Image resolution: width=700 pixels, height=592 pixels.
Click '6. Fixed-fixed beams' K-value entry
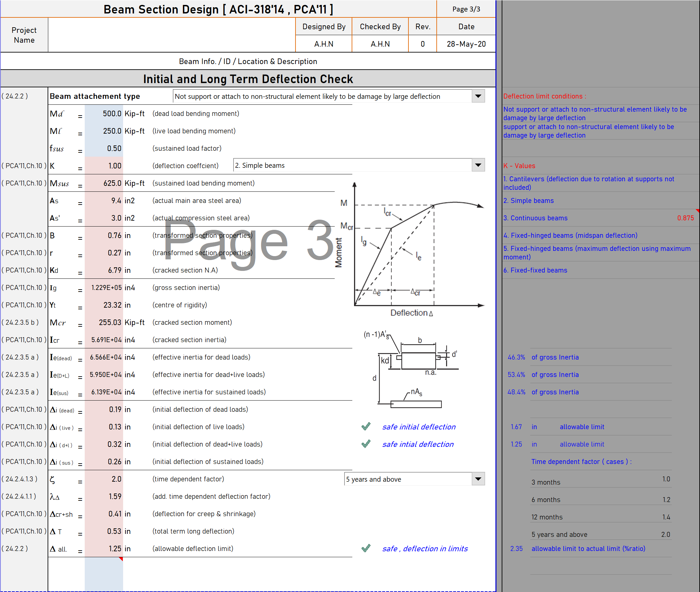tap(535, 270)
